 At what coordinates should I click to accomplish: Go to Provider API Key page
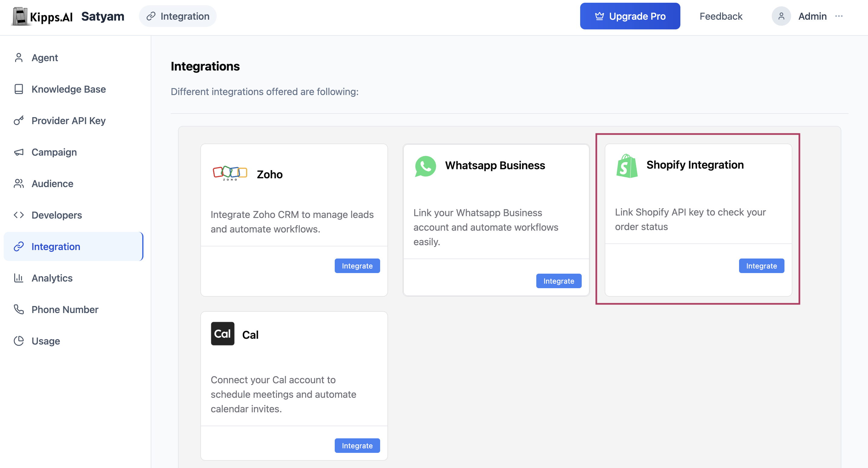click(74, 120)
